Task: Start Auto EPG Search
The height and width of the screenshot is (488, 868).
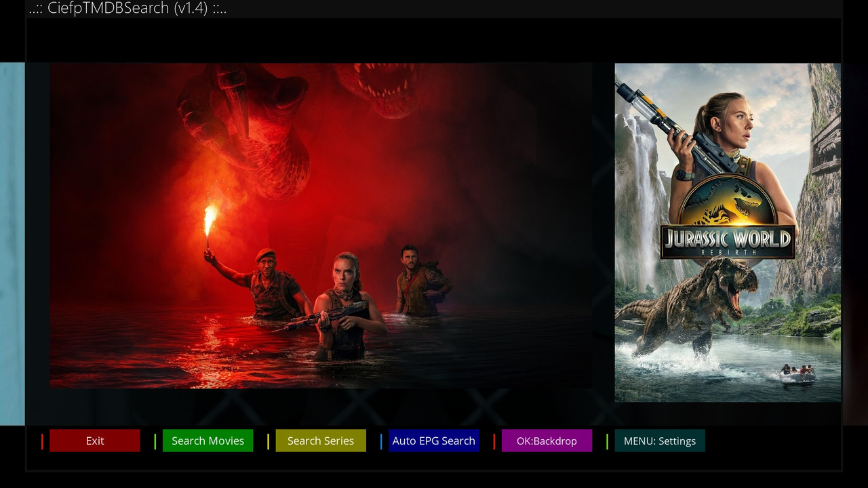Action: (434, 441)
